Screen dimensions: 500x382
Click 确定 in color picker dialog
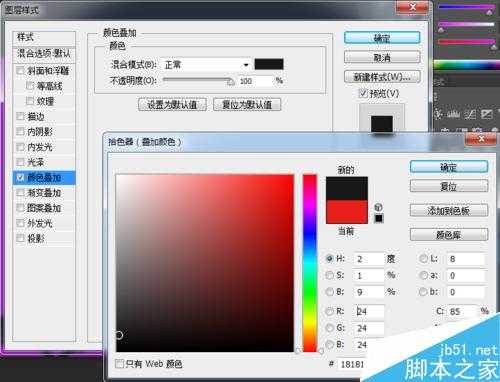pyautogui.click(x=449, y=167)
